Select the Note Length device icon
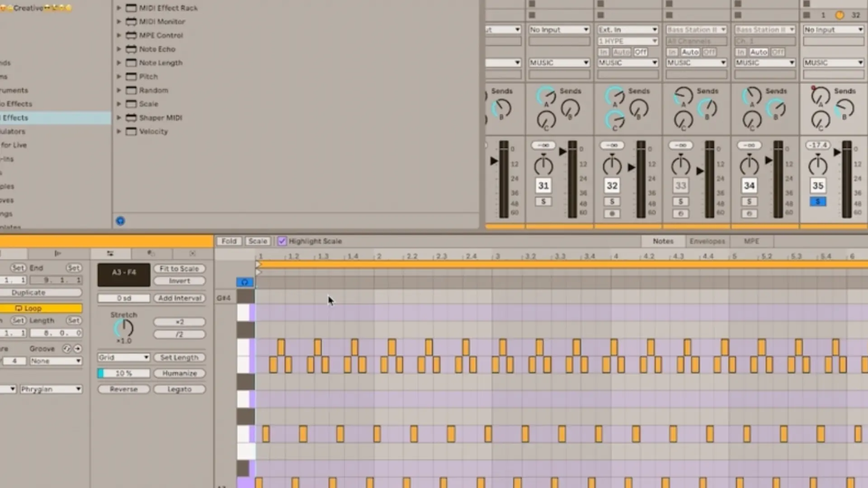The height and width of the screenshot is (488, 868). tap(131, 63)
